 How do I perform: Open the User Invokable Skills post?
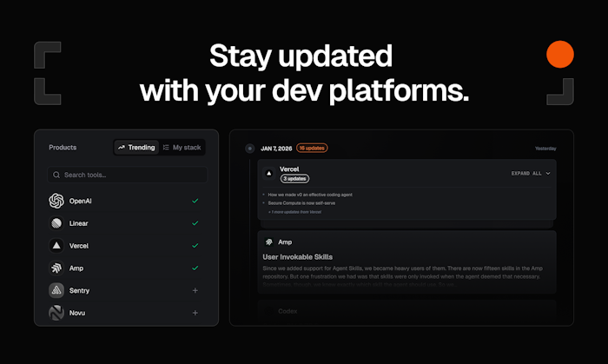[297, 257]
